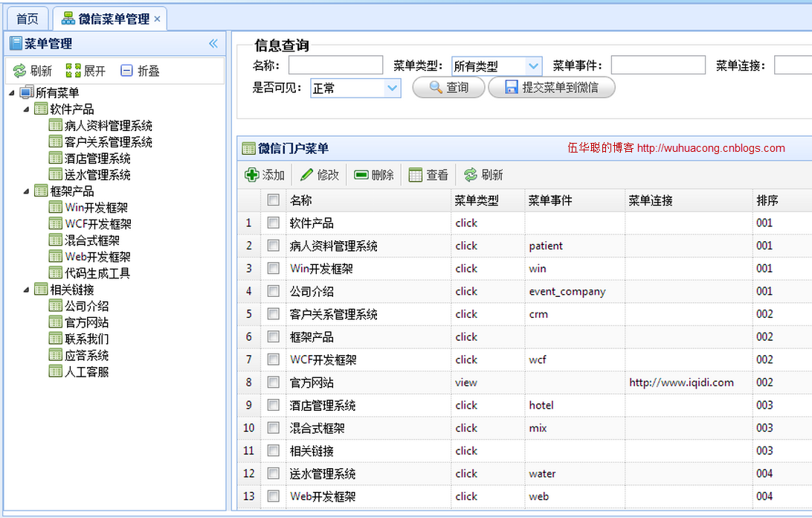Image resolution: width=812 pixels, height=518 pixels.
Task: Select 联系我们 in the tree
Action: (86, 339)
